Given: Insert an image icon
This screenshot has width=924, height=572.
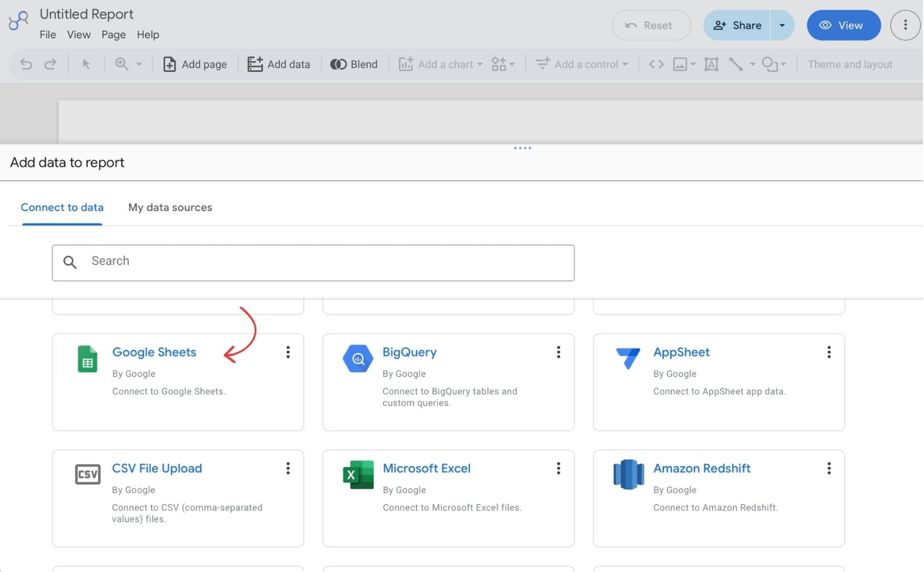Looking at the screenshot, I should tap(680, 65).
